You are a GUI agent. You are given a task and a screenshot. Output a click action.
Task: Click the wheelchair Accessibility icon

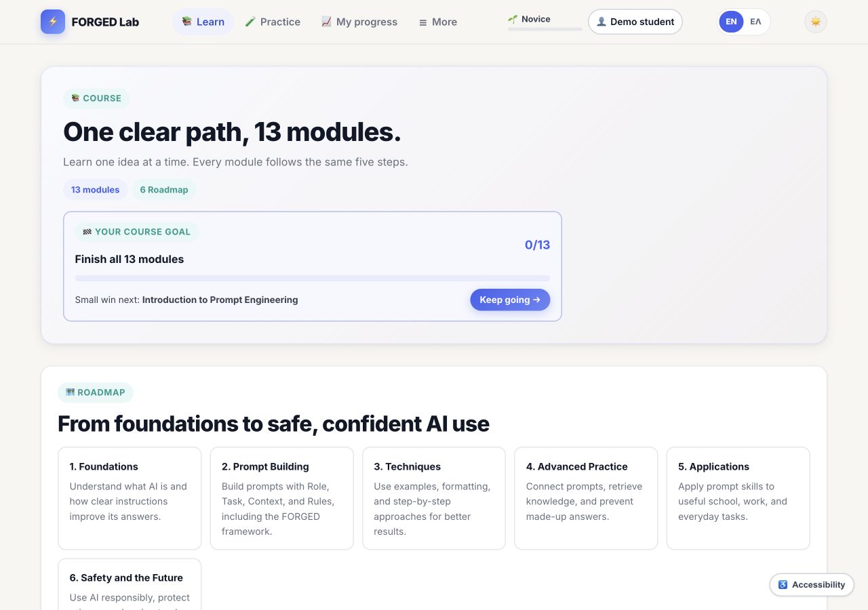[x=783, y=585]
